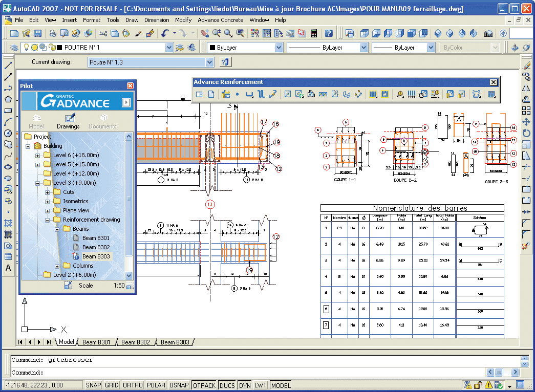Toggle LWT lineweight display

click(261, 385)
